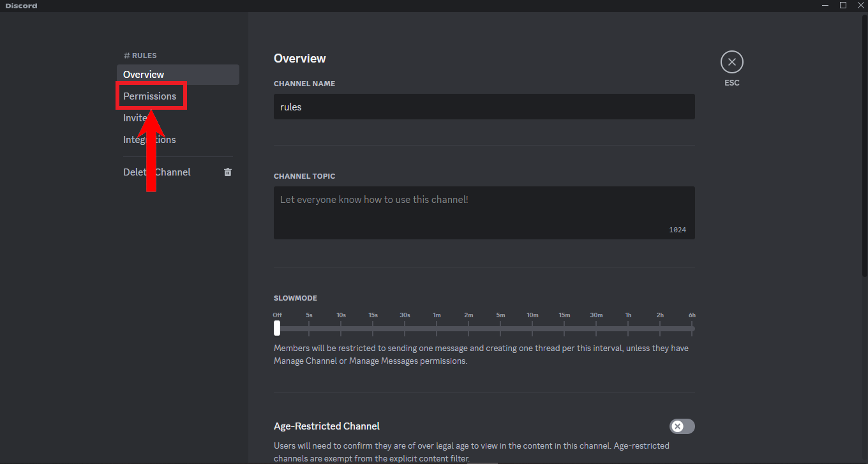868x464 pixels.
Task: Set slowmode to the 30s mark
Action: coord(405,328)
